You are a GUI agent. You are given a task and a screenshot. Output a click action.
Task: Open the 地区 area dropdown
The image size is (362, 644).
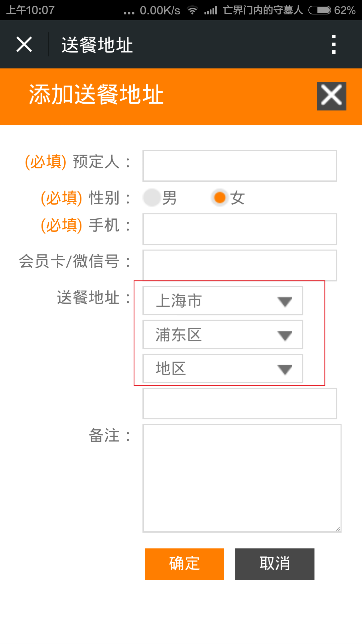tap(223, 368)
